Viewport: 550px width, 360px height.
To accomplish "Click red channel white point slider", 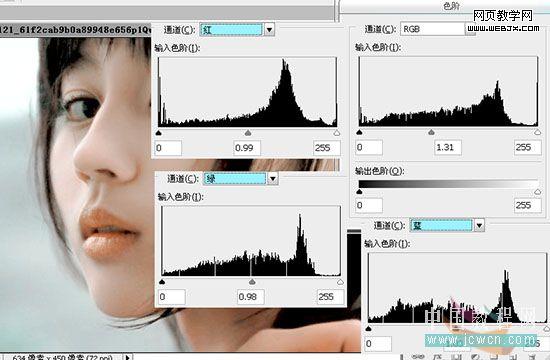I will click(x=337, y=133).
